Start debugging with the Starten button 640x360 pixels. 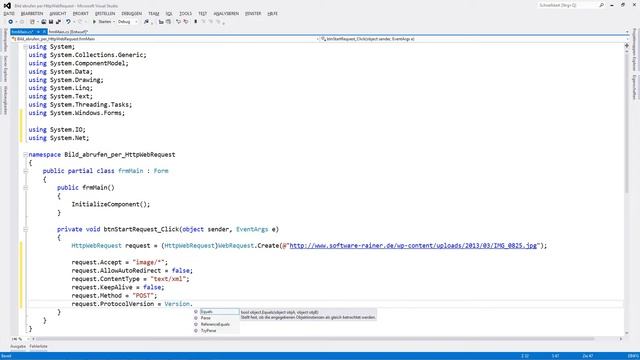click(x=102, y=22)
